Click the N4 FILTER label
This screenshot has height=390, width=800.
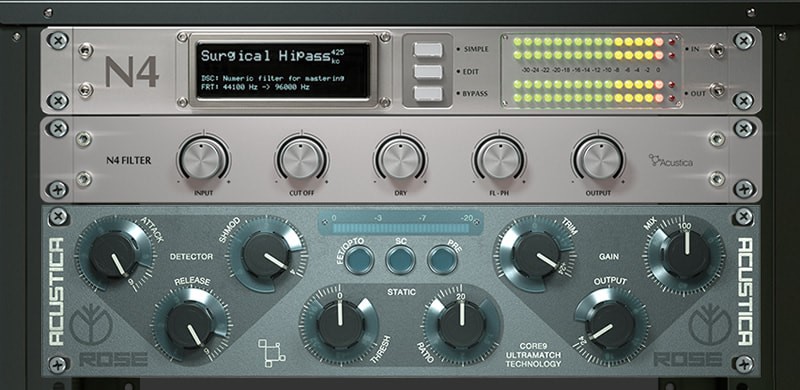(x=129, y=161)
